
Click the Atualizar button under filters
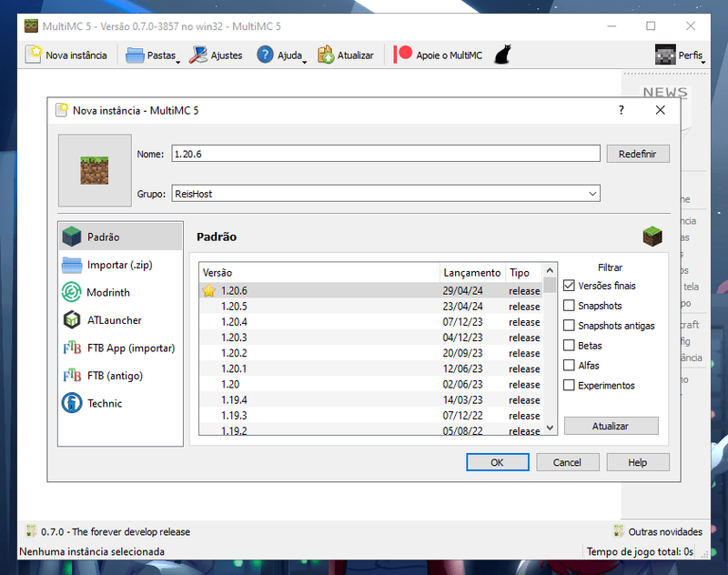(x=611, y=426)
